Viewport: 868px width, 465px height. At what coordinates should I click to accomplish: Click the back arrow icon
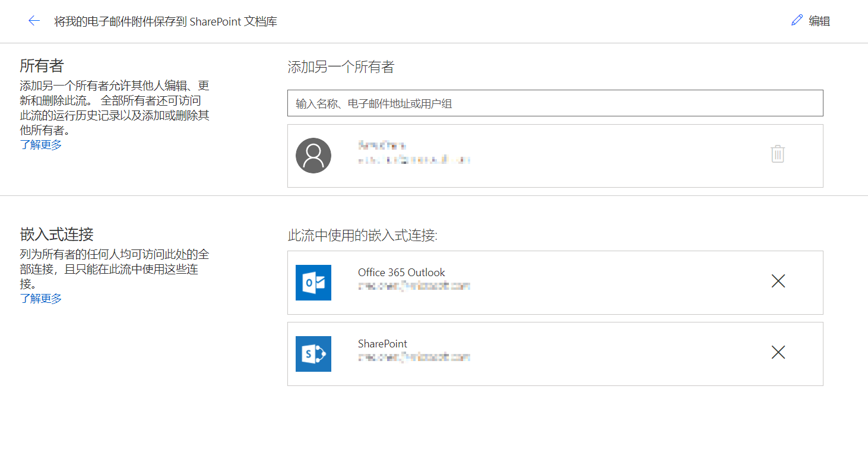(x=34, y=21)
